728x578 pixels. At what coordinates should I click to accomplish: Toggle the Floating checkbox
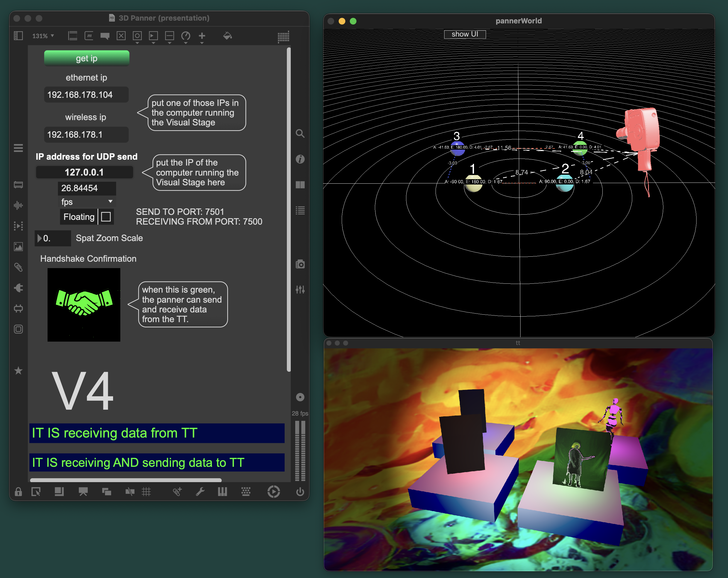(106, 217)
